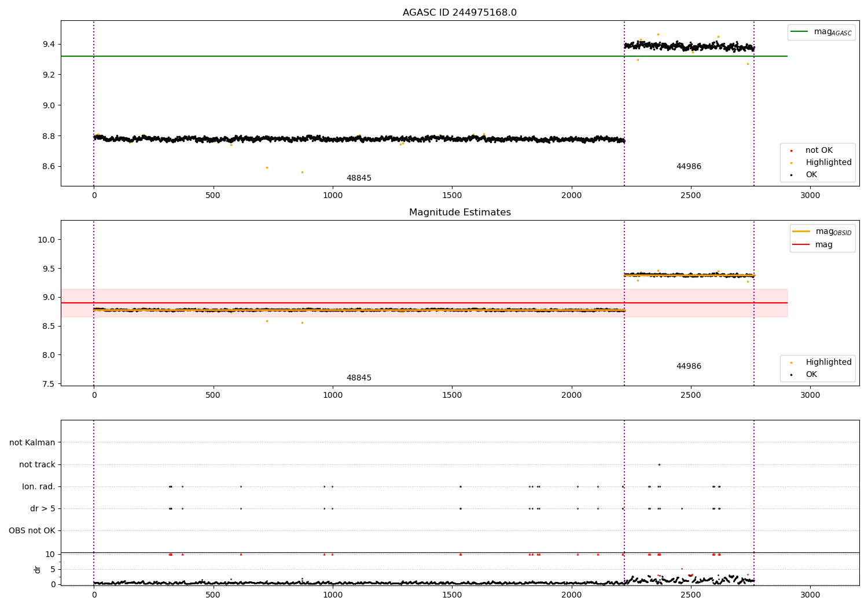Image resolution: width=868 pixels, height=608 pixels.
Task: Click the green mag AGASC horizontal line
Action: click(x=424, y=56)
